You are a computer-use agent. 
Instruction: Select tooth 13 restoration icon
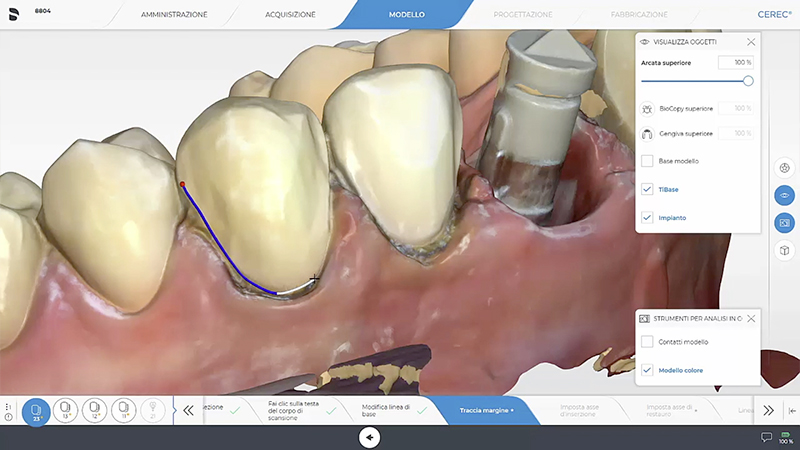pyautogui.click(x=66, y=410)
